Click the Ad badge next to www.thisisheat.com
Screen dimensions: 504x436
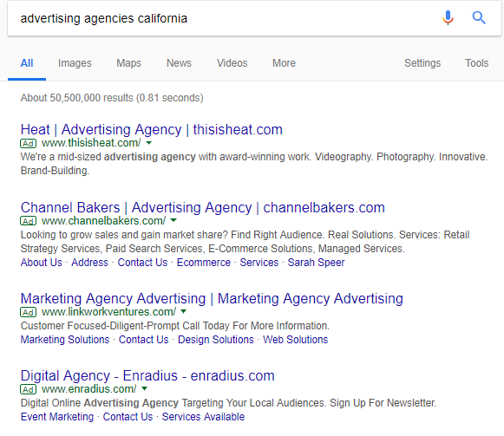[29, 143]
